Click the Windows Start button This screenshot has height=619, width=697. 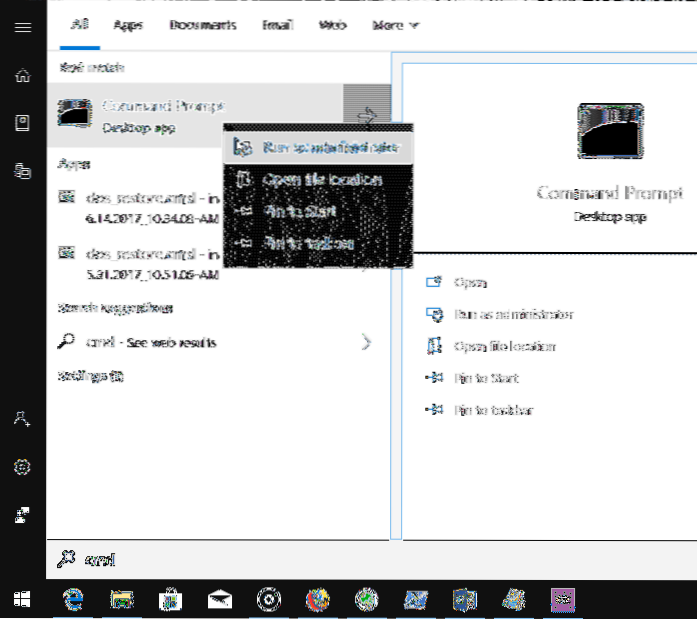coord(22,598)
